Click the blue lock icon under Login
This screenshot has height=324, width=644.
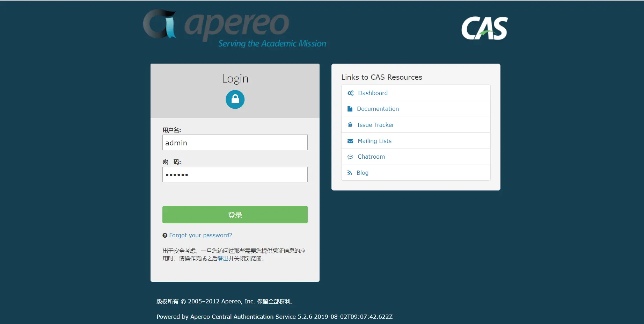(x=235, y=99)
